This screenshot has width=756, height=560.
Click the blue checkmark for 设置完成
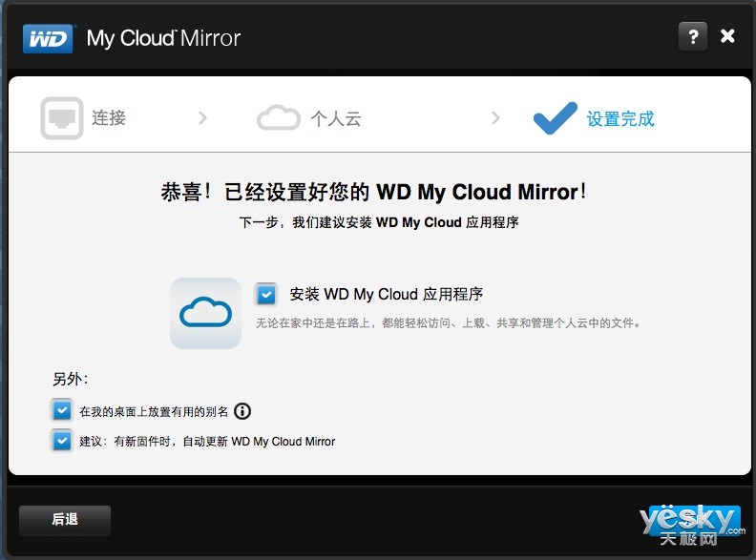(x=555, y=117)
